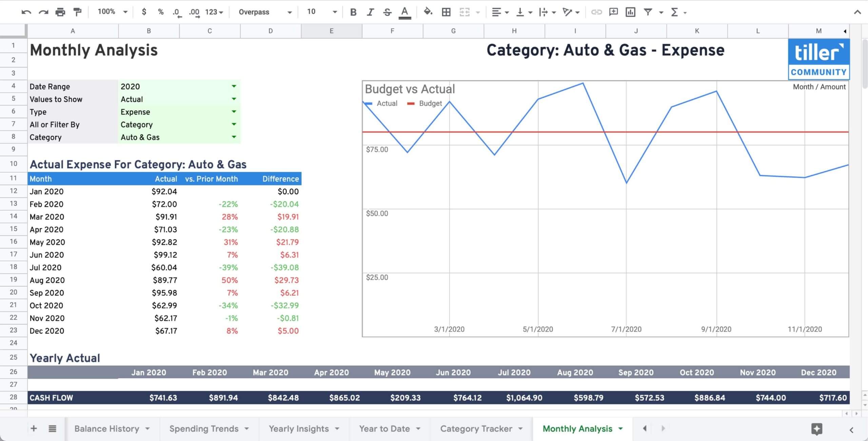868x441 pixels.
Task: Decrease decimal places
Action: (x=177, y=13)
